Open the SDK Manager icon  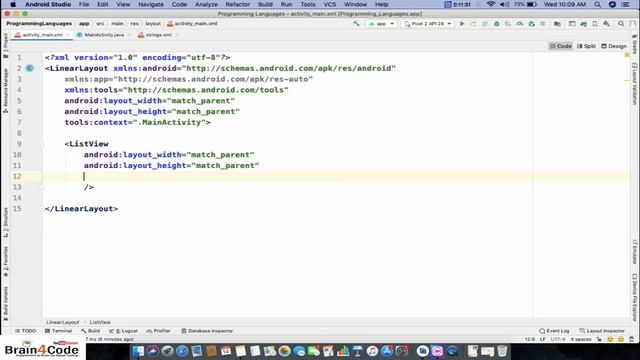tap(607, 24)
